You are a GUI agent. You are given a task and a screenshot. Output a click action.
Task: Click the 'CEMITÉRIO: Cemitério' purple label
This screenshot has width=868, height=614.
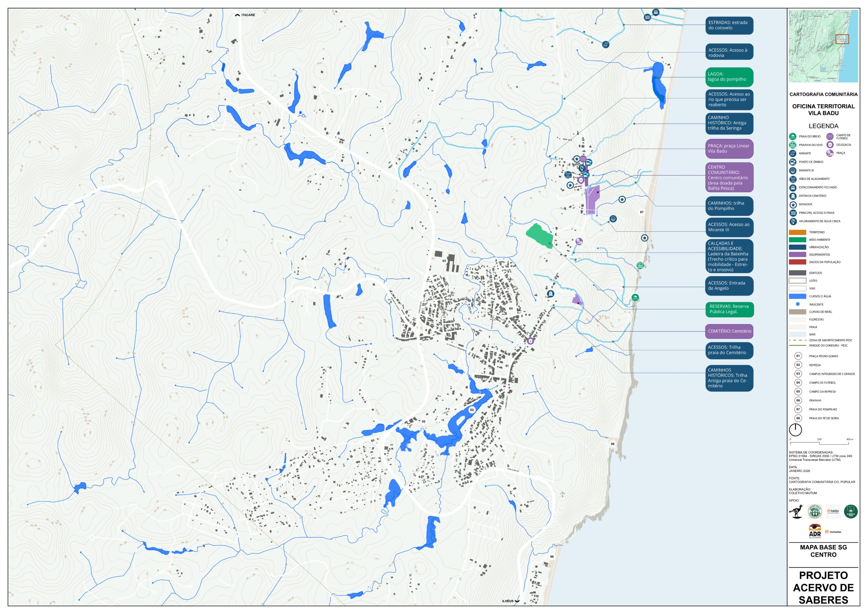click(729, 331)
